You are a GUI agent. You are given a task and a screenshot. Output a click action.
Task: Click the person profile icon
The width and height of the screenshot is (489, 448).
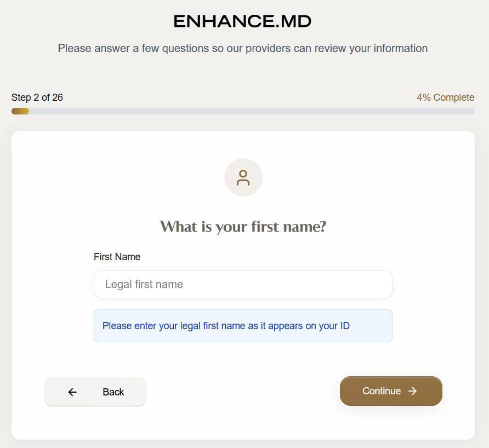point(243,177)
